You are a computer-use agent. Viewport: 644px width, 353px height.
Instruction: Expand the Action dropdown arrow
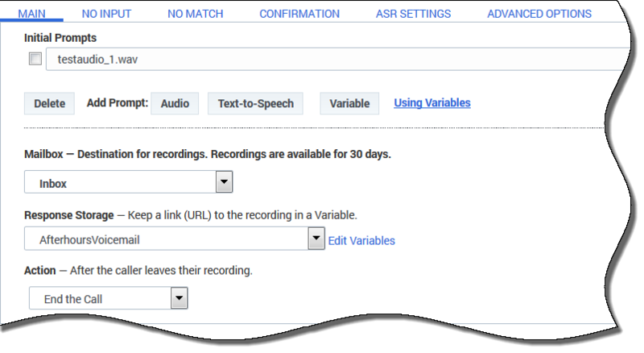click(179, 298)
